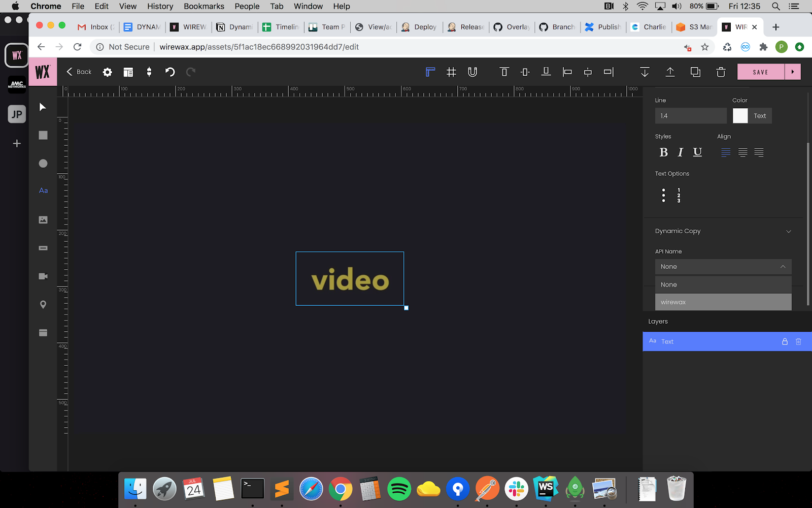
Task: Open the settings gear icon
Action: coord(107,72)
